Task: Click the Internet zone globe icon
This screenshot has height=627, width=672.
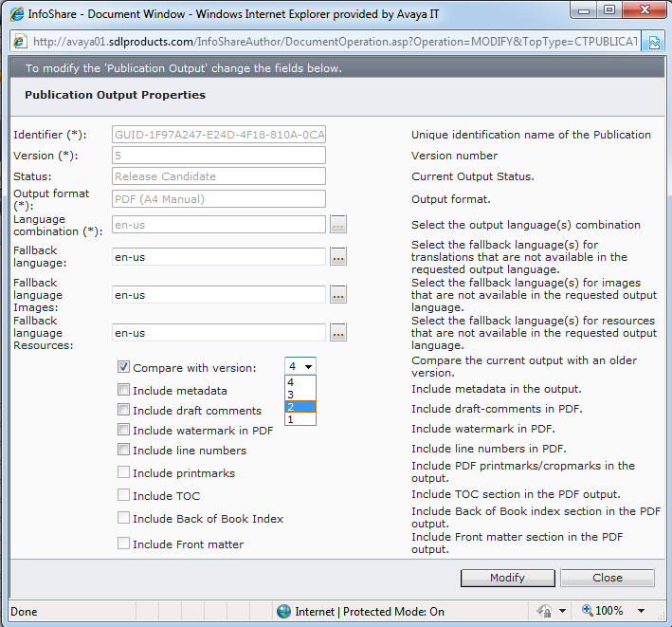Action: point(283,611)
